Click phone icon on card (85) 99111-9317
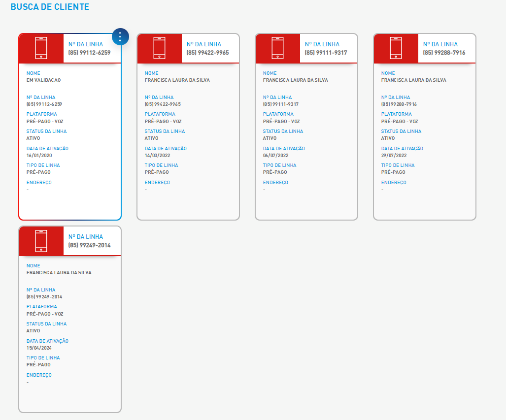506x420 pixels. point(277,48)
